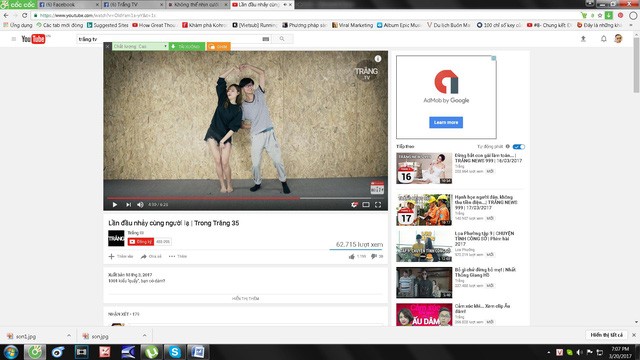Expand the son1.jpg download options arrow
The width and height of the screenshot is (640, 360).
69,336
